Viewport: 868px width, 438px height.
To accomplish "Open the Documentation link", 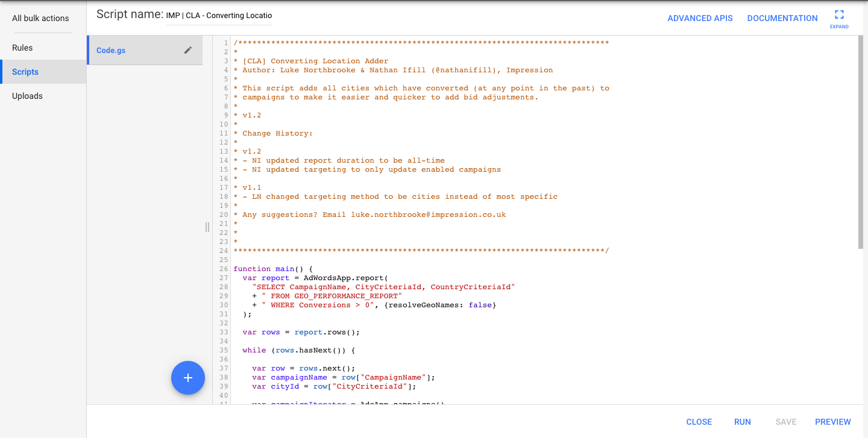I will tap(782, 18).
